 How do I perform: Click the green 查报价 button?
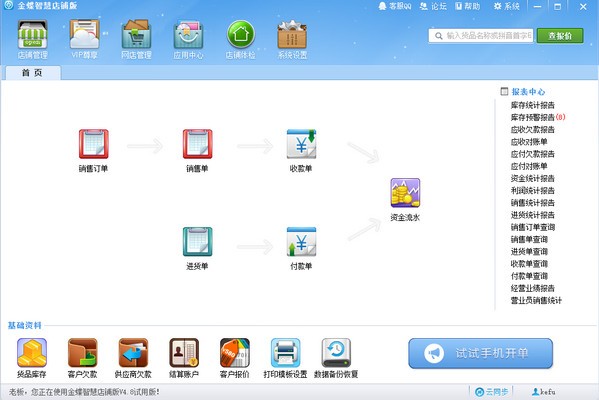[x=560, y=36]
